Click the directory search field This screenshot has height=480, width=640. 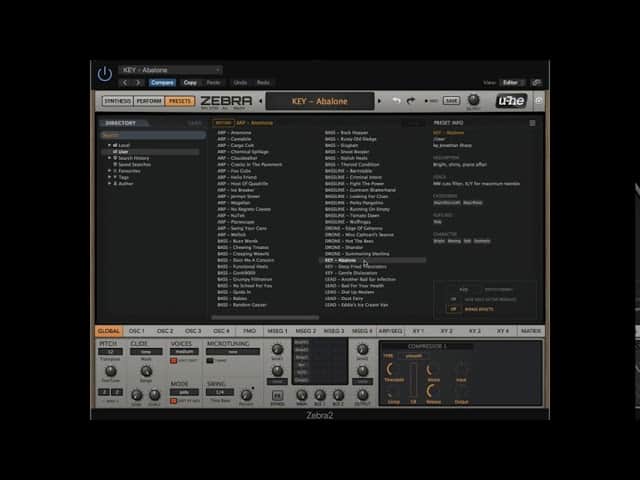point(153,136)
